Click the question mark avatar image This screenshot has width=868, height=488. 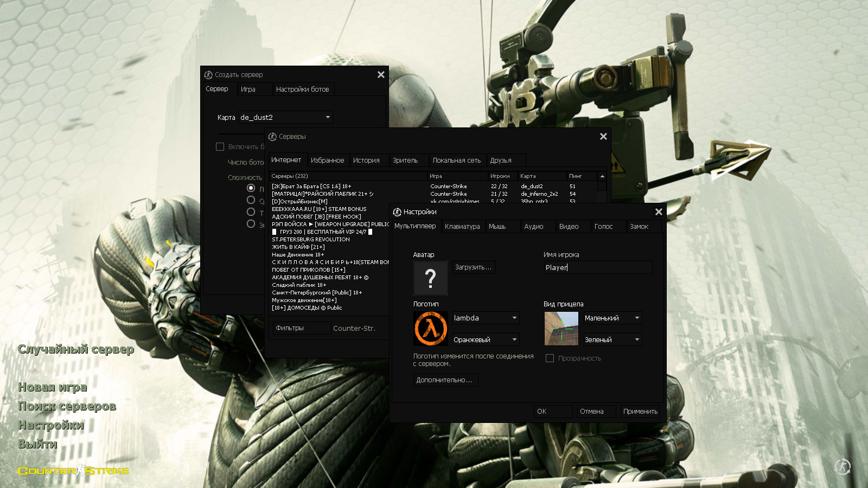pos(431,278)
